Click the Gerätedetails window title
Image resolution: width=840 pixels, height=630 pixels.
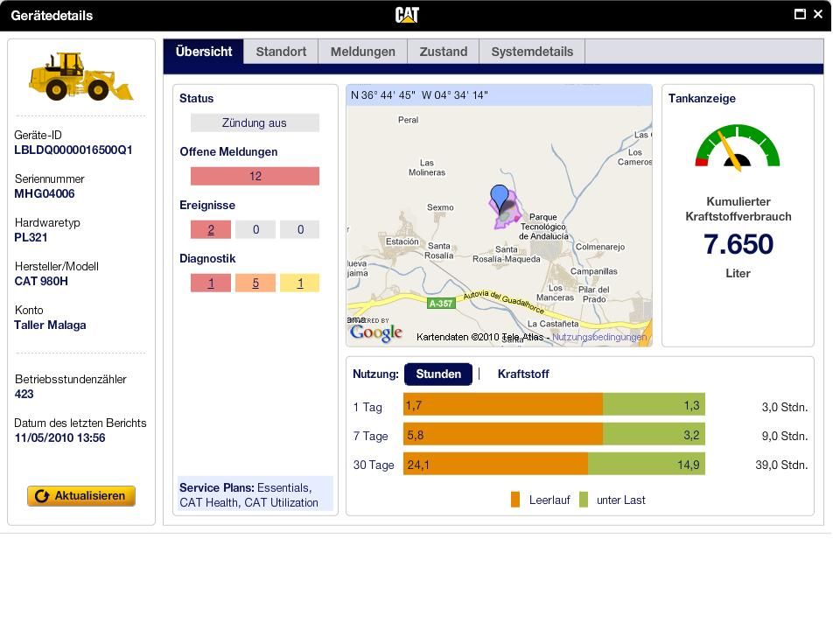click(52, 16)
